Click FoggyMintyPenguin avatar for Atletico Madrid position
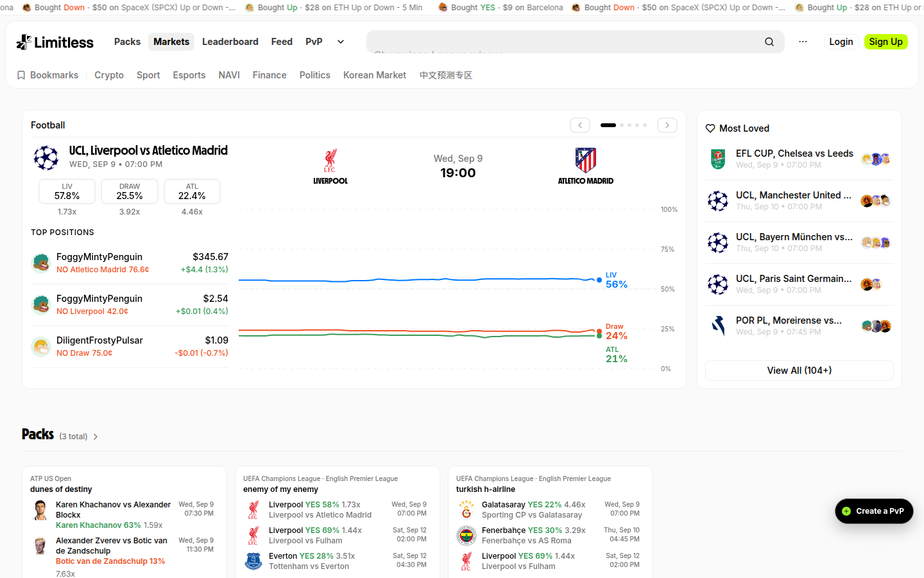This screenshot has width=924, height=578. (41, 263)
